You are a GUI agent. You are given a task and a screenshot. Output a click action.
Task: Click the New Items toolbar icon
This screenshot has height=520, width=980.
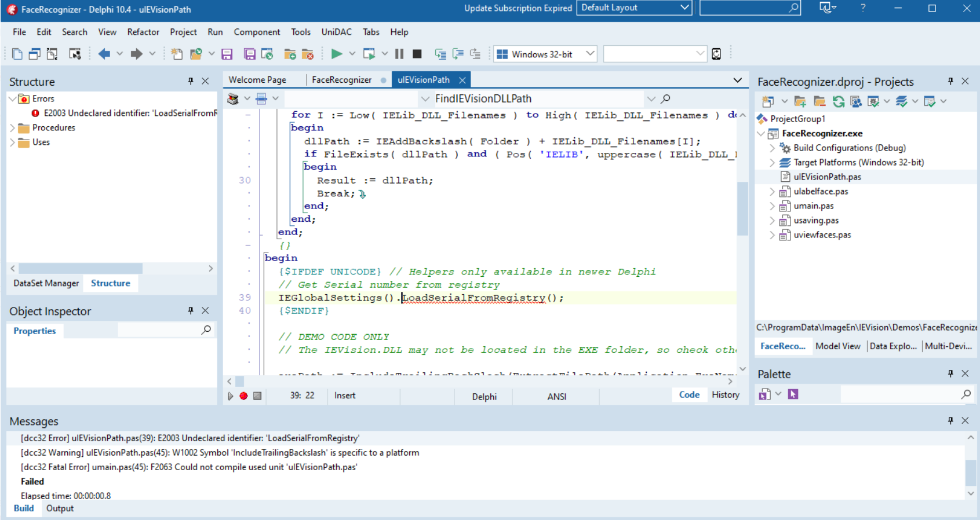coord(177,54)
